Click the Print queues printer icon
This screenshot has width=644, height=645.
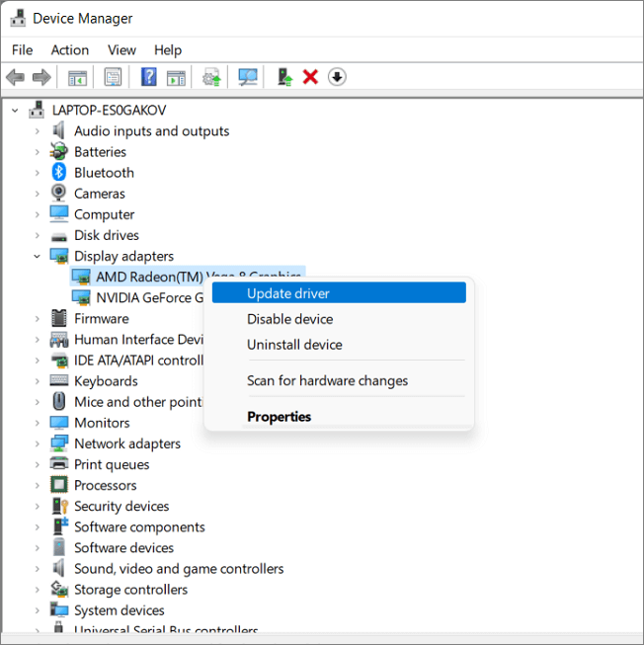(59, 463)
